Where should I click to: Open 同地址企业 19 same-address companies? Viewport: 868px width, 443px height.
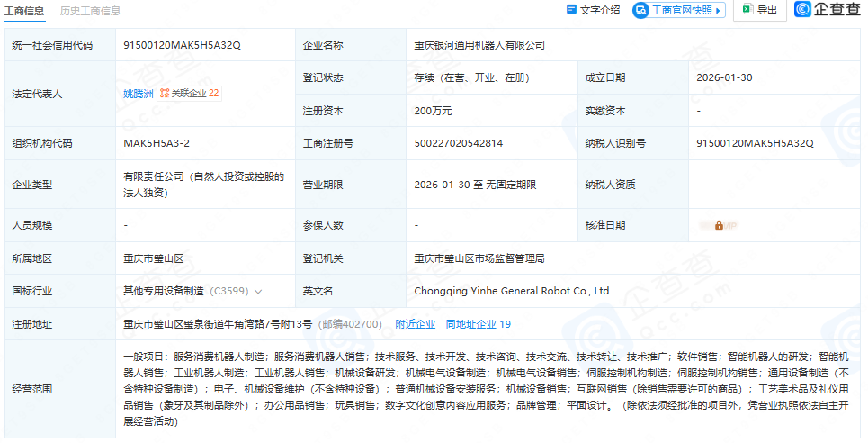tap(478, 324)
